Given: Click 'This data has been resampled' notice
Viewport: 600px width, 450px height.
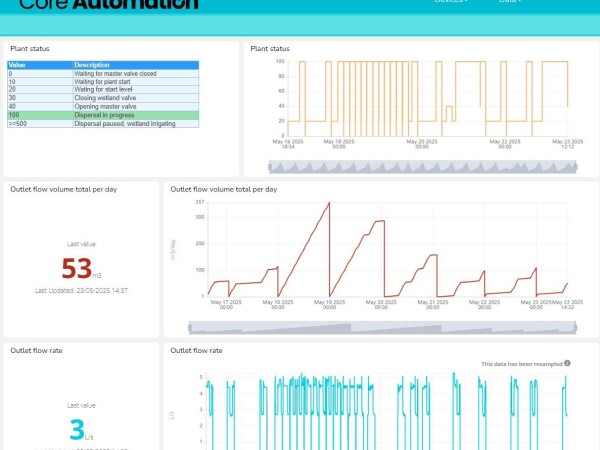Looking at the screenshot, I should coord(522,364).
